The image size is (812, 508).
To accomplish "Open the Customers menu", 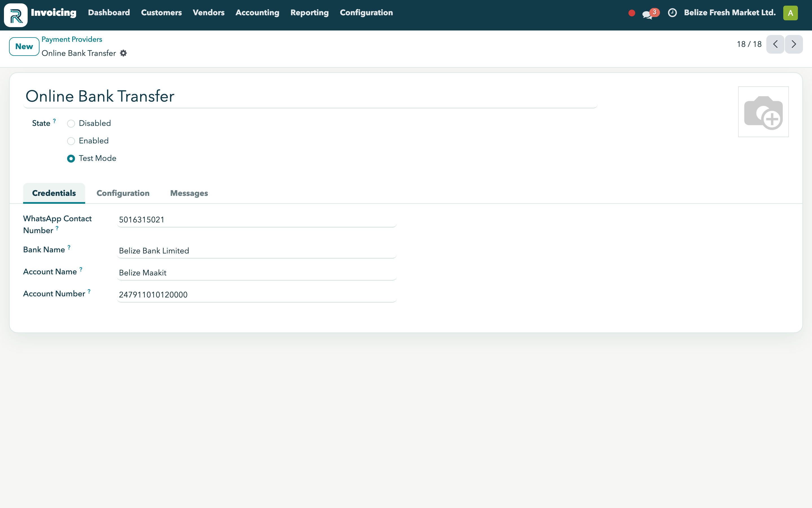I will (161, 13).
